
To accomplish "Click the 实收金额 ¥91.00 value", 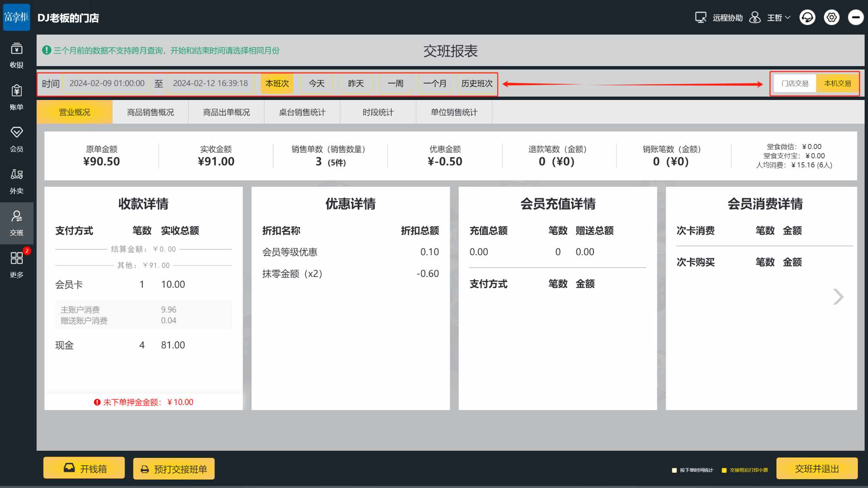I will 216,161.
